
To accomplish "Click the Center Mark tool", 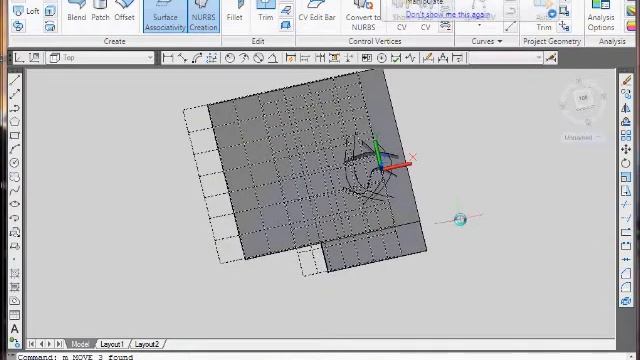I will 382,58.
